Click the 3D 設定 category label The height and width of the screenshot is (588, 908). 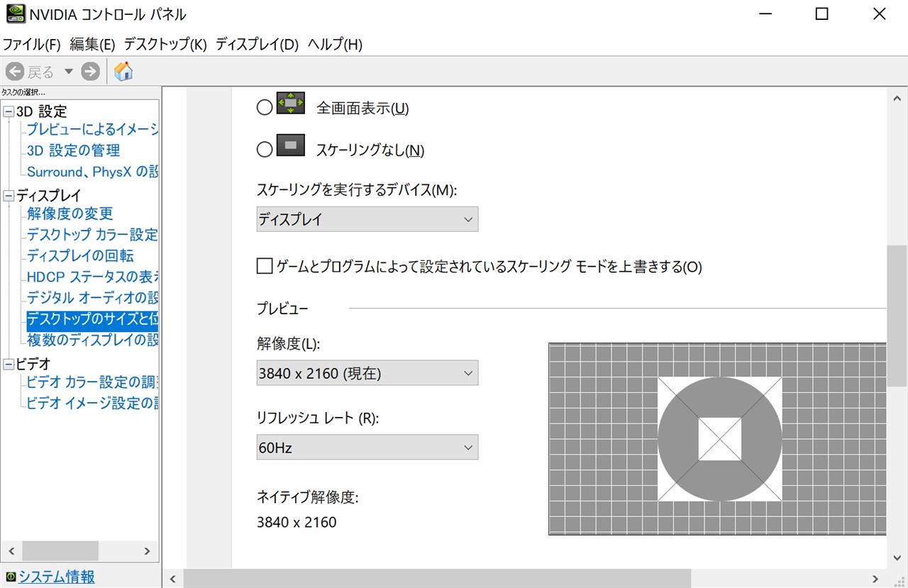(41, 111)
